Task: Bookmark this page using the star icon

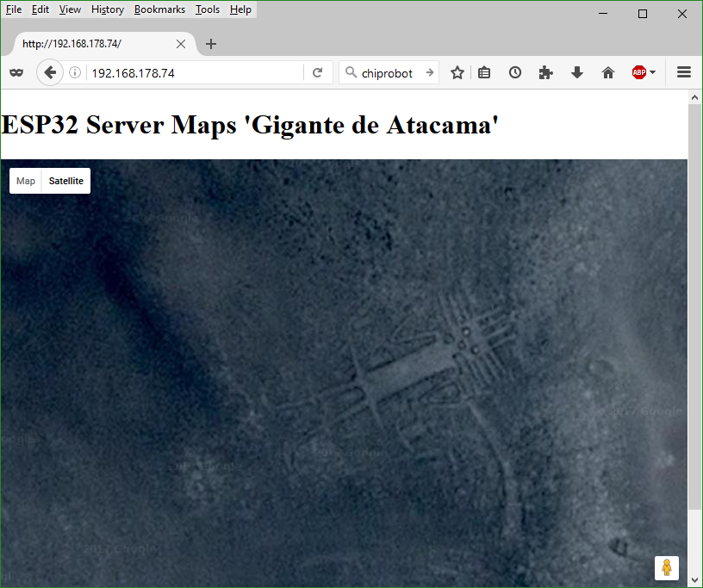Action: [x=457, y=73]
